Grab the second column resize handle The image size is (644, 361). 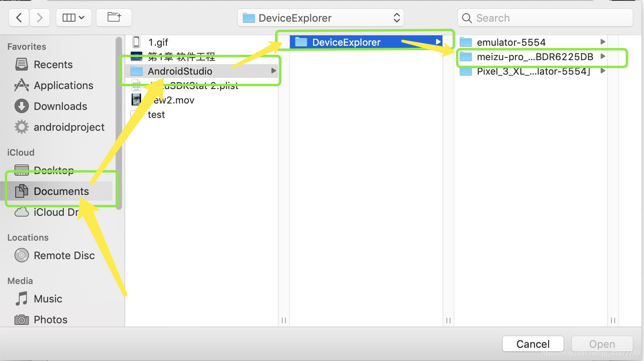tap(448, 320)
